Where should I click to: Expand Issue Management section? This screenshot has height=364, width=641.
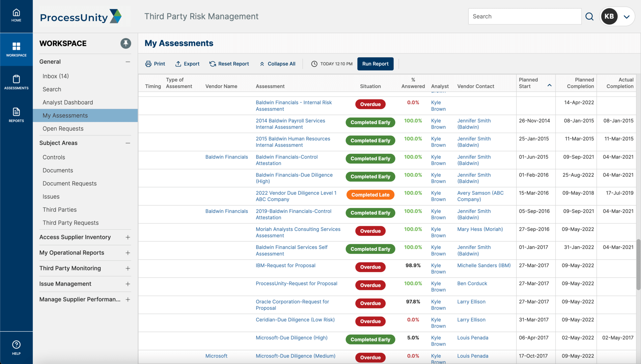click(x=128, y=284)
